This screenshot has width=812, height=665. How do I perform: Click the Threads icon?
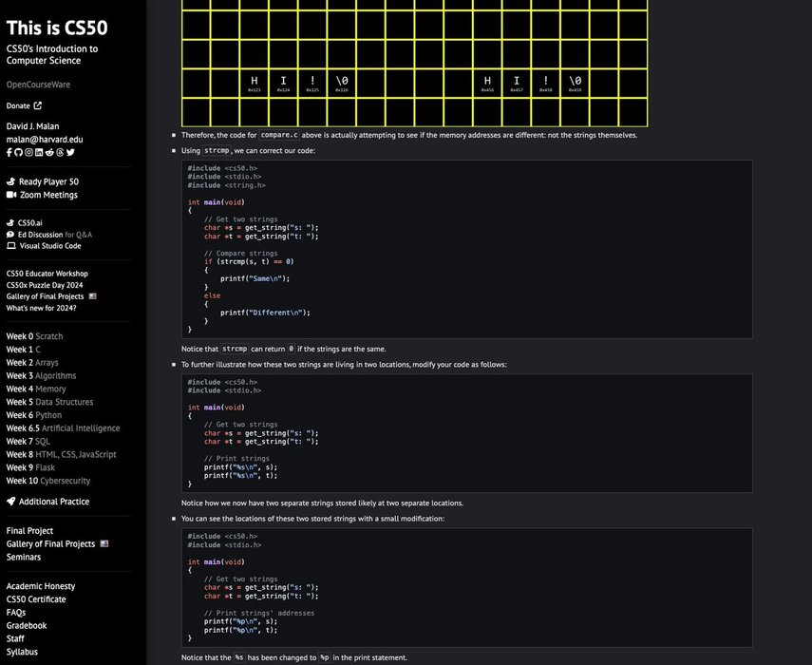(x=60, y=152)
